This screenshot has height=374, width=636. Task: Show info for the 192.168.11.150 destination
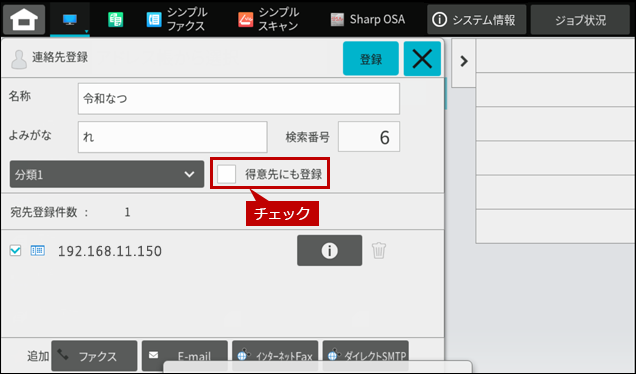329,250
